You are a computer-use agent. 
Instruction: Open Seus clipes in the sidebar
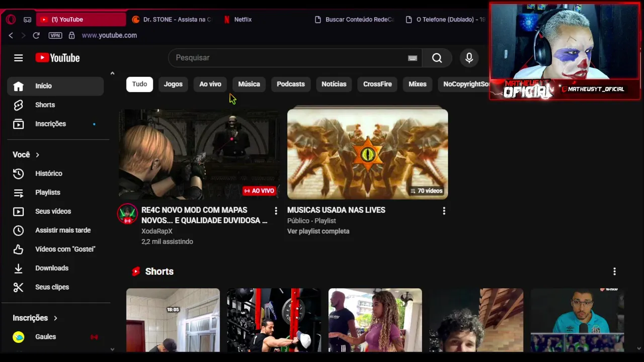[x=55, y=287]
